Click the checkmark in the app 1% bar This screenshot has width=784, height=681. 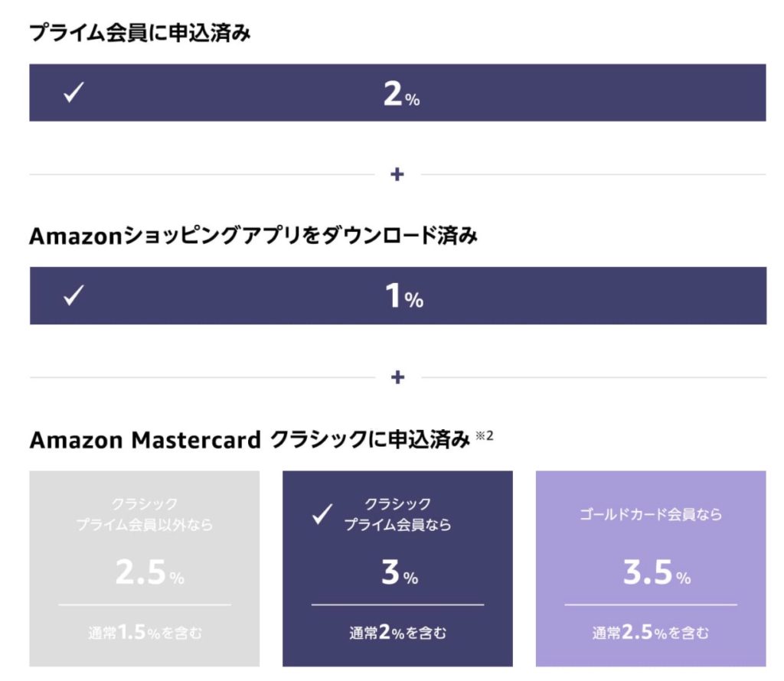pos(74,295)
